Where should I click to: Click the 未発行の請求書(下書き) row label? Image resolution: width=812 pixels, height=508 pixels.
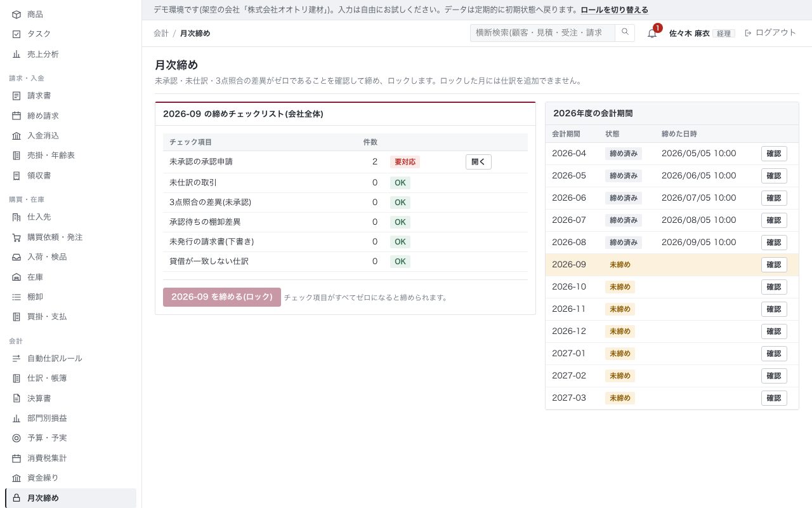pos(211,242)
